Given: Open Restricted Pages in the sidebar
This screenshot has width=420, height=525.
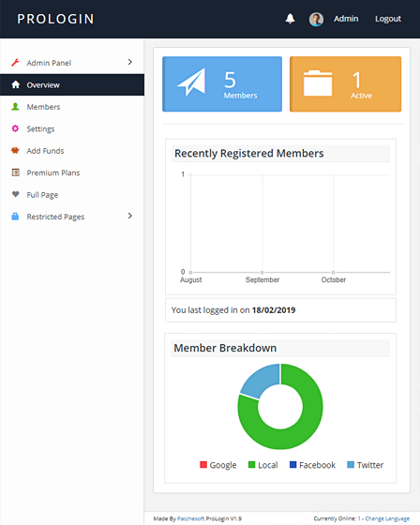Looking at the screenshot, I should [x=72, y=217].
